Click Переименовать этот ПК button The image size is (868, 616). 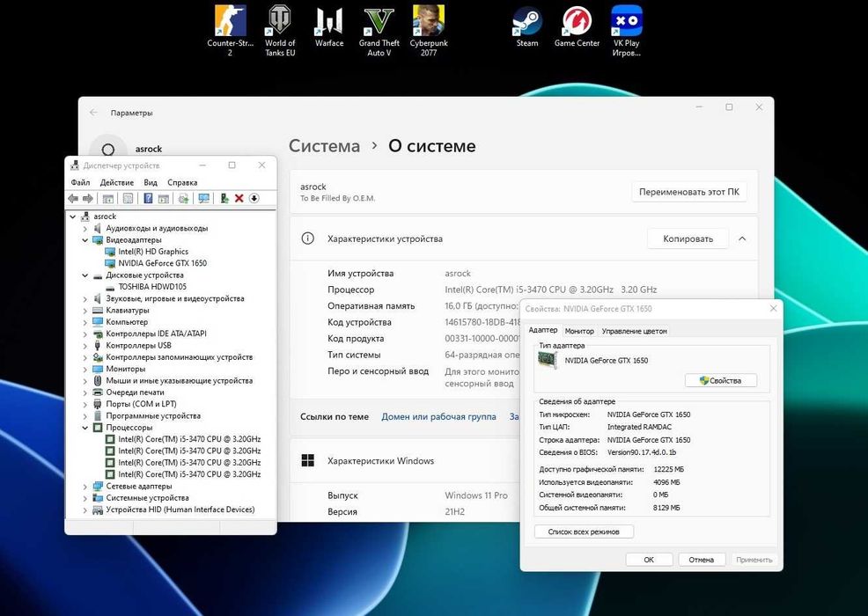coord(689,192)
